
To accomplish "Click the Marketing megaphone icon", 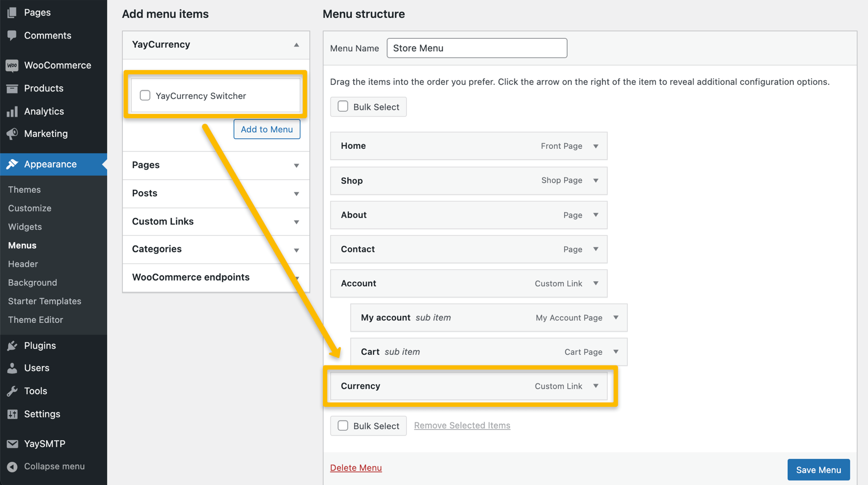I will 12,134.
